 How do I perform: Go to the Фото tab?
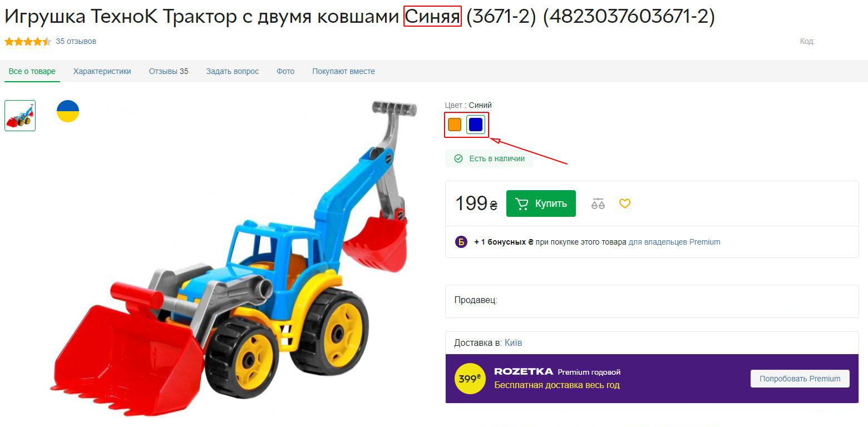[x=285, y=71]
